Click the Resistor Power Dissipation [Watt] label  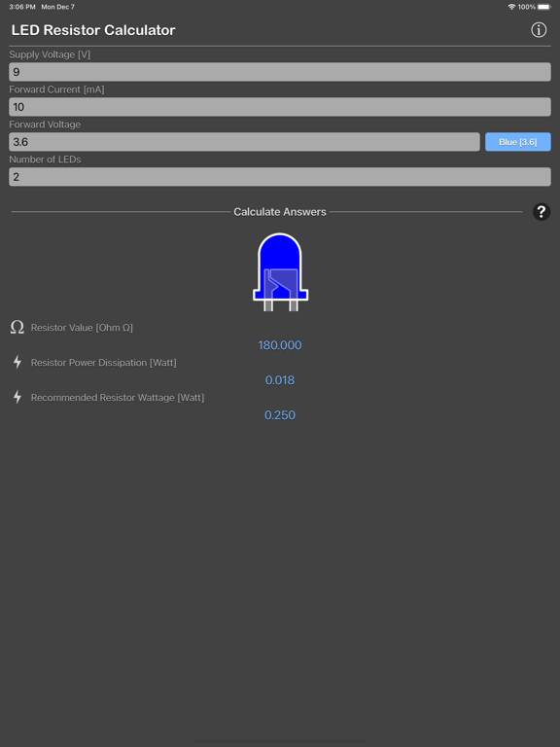tap(103, 363)
